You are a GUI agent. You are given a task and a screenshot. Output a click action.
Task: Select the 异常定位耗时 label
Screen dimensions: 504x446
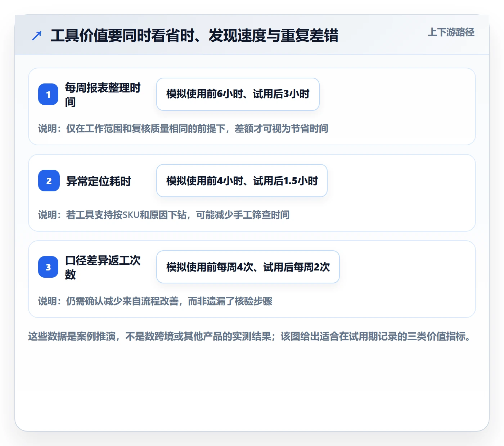(x=99, y=181)
